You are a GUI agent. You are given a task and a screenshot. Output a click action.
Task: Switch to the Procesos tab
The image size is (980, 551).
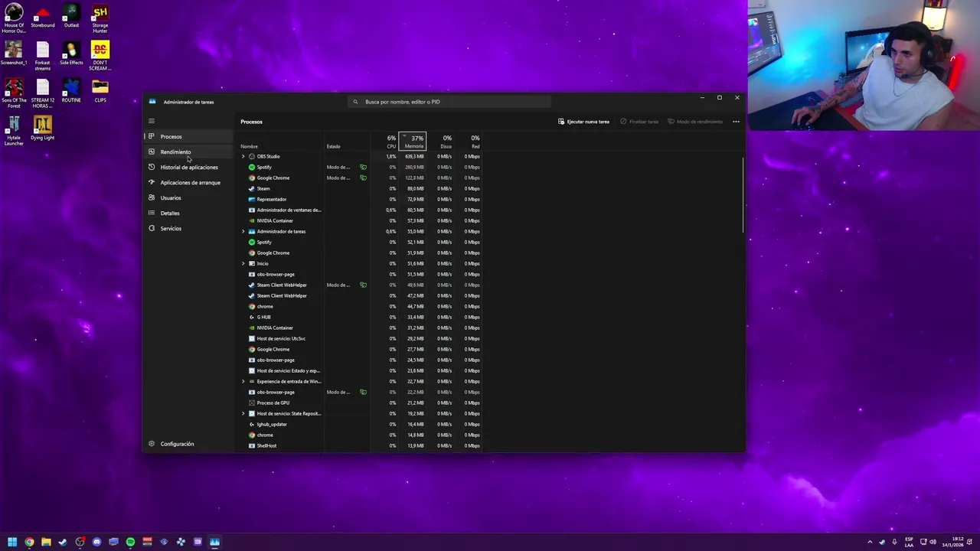coord(188,136)
